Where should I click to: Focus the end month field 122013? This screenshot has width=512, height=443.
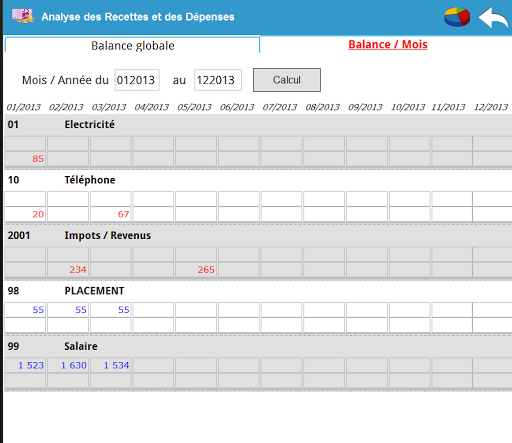[x=218, y=80]
